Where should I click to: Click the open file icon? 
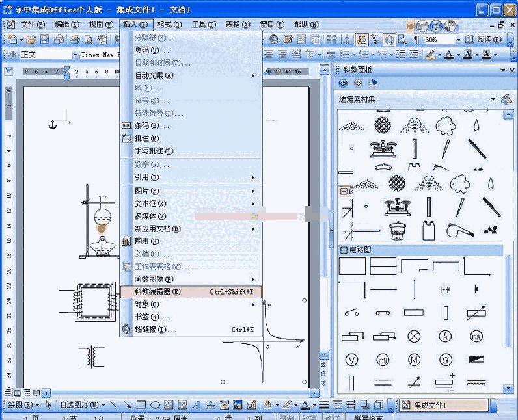point(31,40)
